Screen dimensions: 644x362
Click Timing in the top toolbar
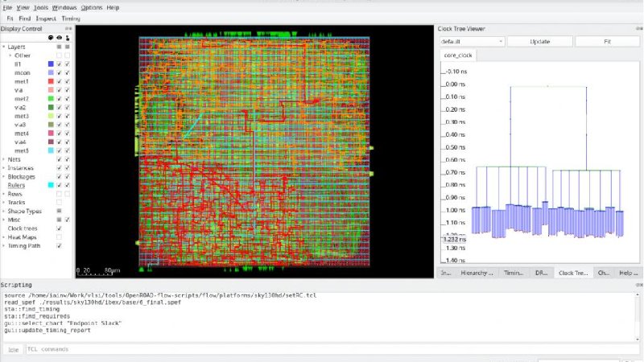click(x=71, y=19)
